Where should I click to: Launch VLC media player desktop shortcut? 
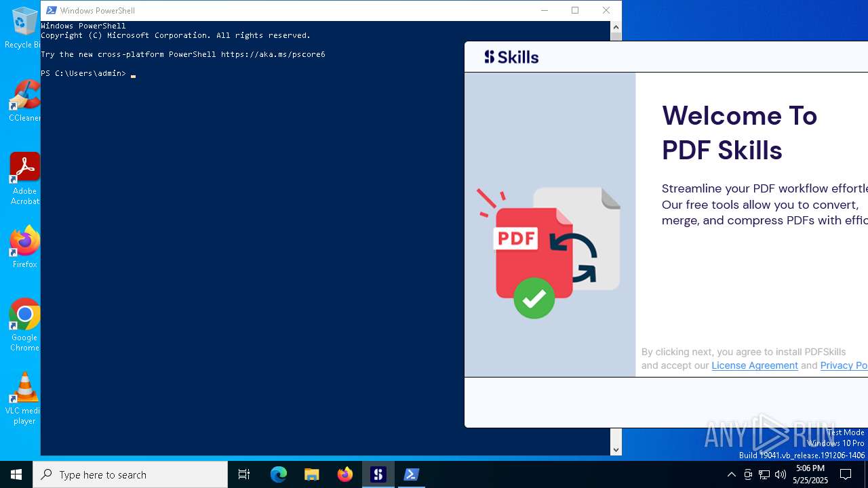click(x=24, y=399)
